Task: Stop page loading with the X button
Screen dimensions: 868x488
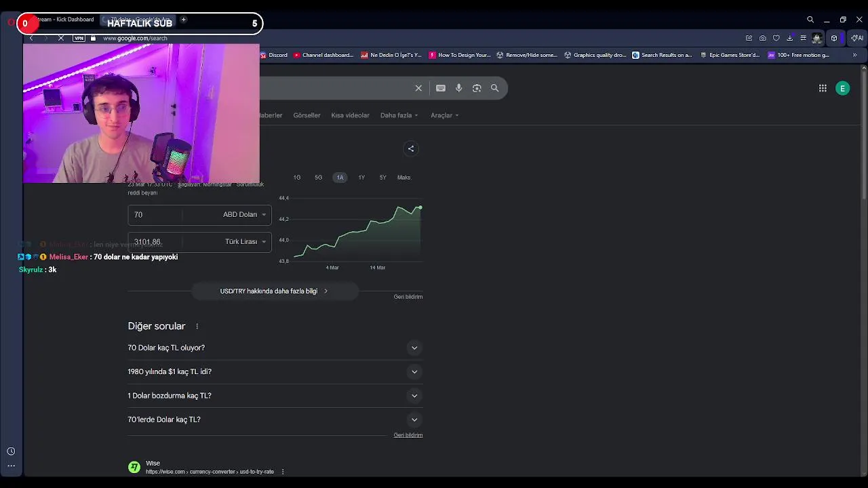Action: tap(61, 38)
